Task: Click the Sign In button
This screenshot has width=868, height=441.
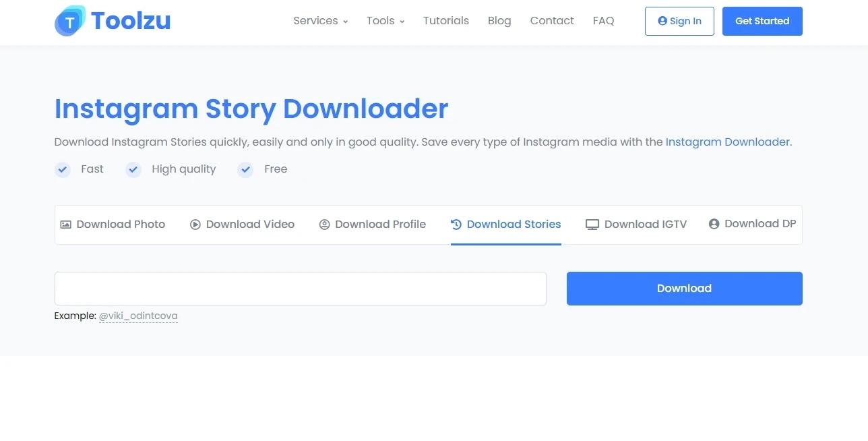Action: 679,21
